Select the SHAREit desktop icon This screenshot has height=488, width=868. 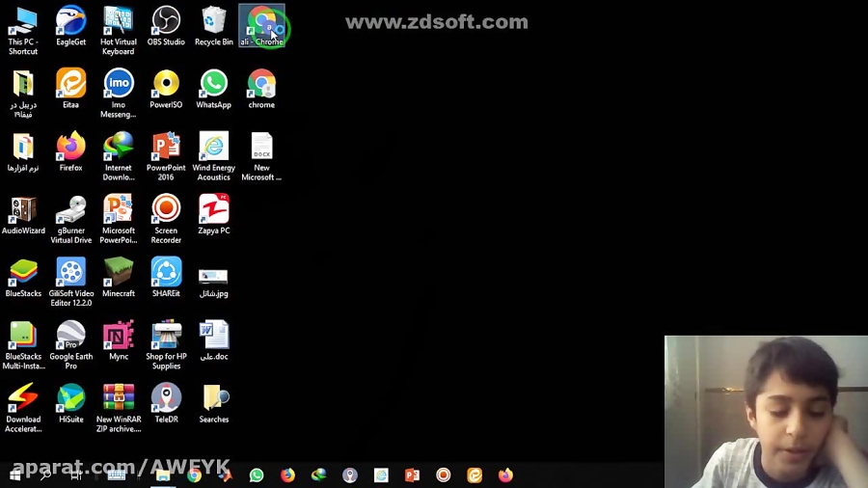coord(166,279)
